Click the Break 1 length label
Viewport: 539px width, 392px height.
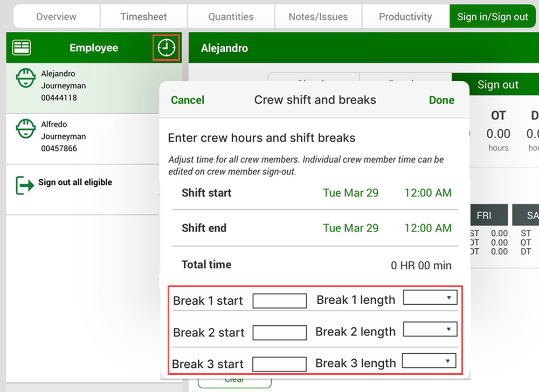(x=356, y=300)
